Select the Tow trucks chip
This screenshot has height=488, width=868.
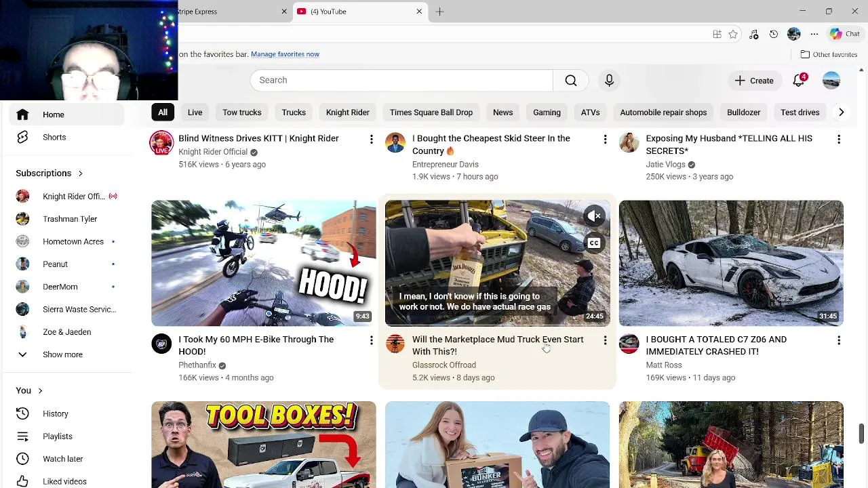pyautogui.click(x=241, y=113)
